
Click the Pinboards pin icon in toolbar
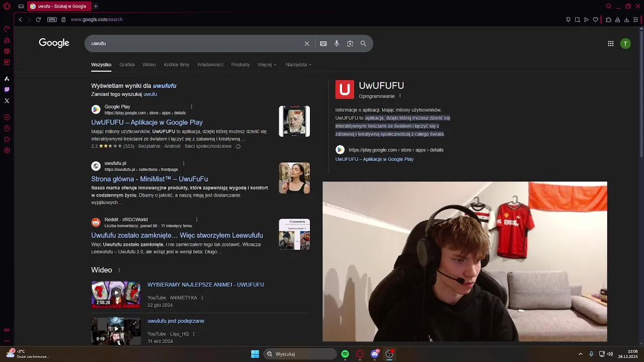(568, 20)
